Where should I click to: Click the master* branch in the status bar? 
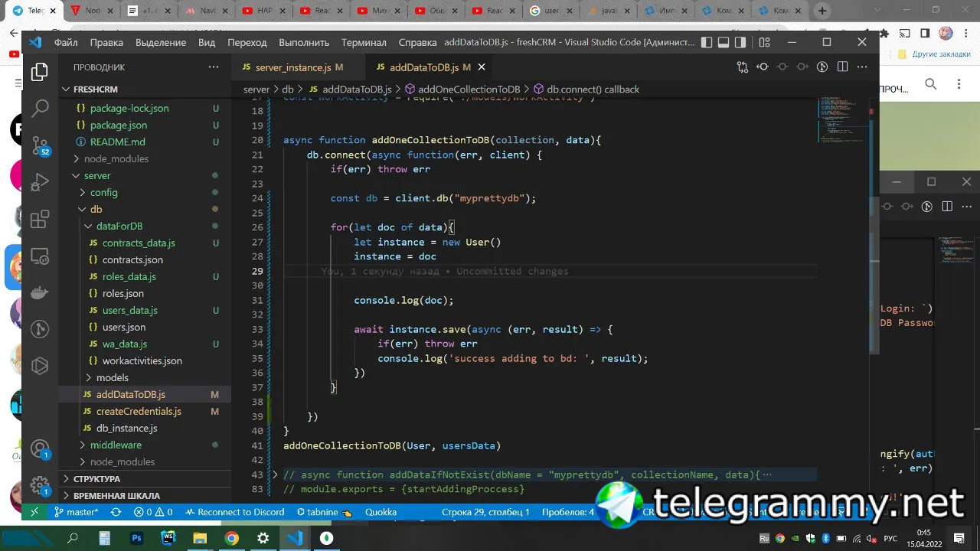77,512
